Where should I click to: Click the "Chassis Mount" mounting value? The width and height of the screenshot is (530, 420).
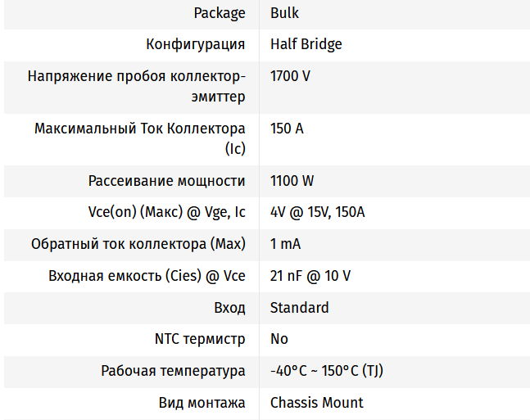coord(316,403)
